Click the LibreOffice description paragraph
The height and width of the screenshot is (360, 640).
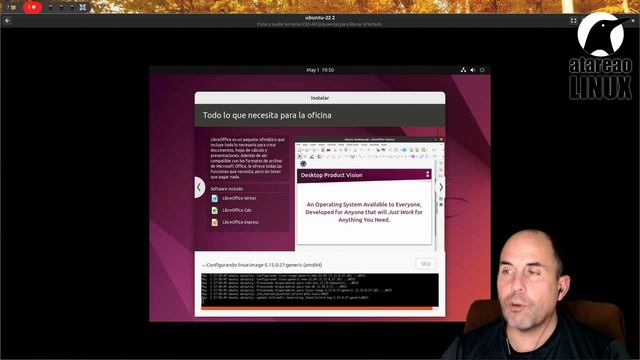pos(247,158)
